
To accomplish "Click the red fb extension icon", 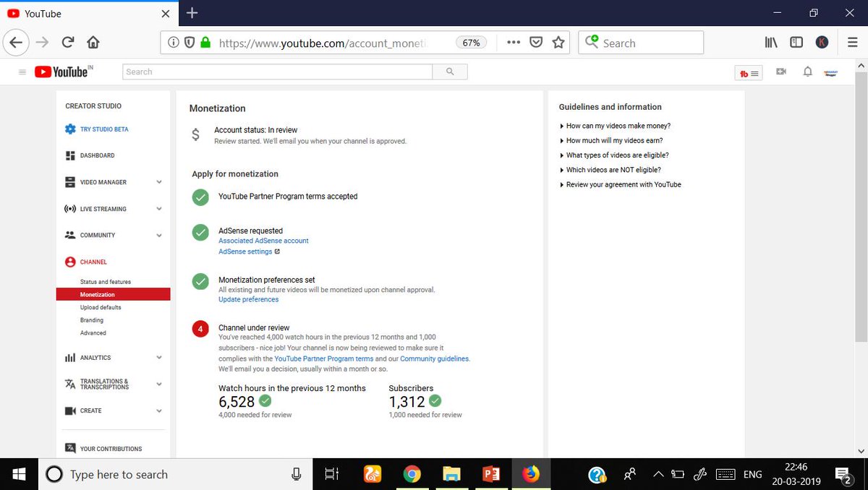I will (x=748, y=73).
